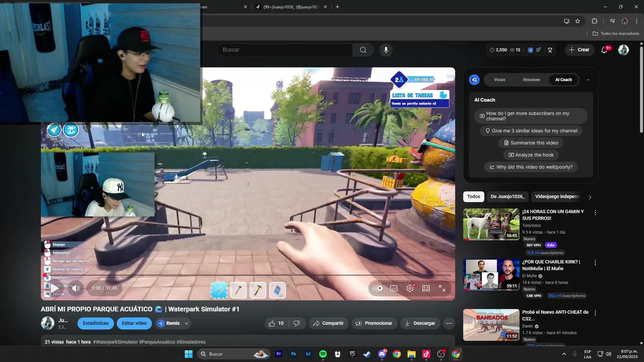Play the YouTube video
This screenshot has width=644, height=362.
tap(55, 288)
